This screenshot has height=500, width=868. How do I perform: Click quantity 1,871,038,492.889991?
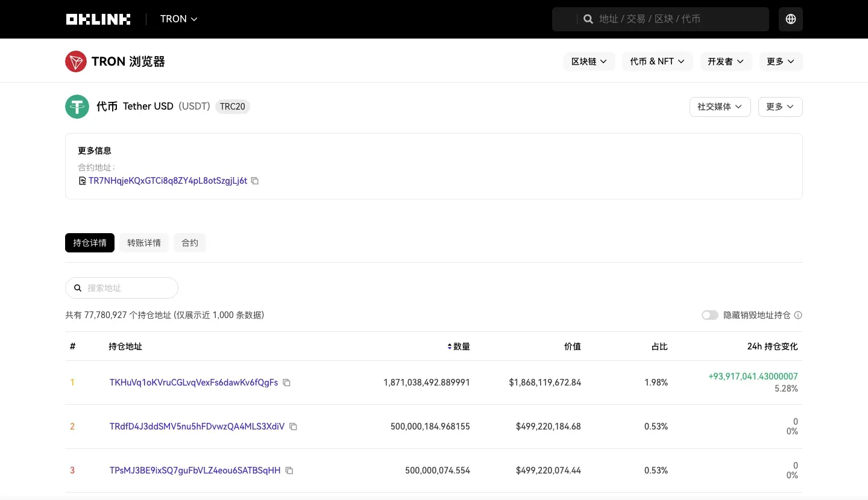coord(427,383)
